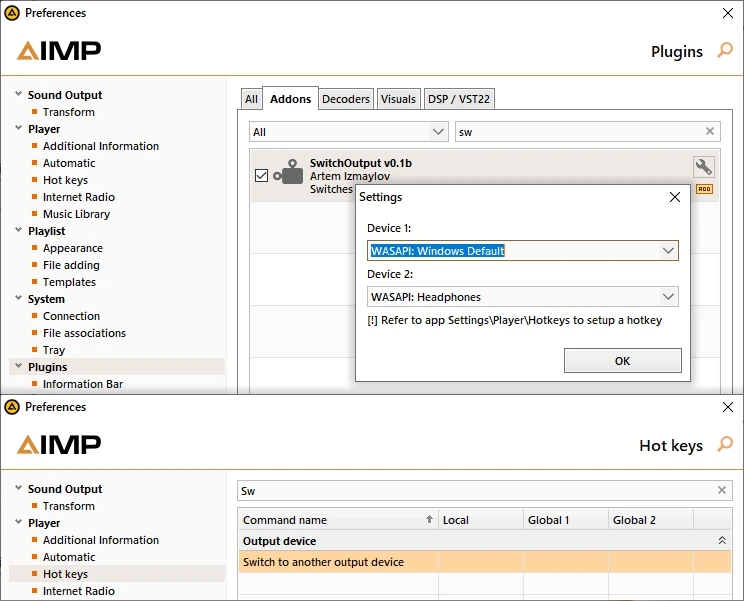Click the SwitchOutput plugin robot-arm icon
744x601 pixels.
(288, 173)
